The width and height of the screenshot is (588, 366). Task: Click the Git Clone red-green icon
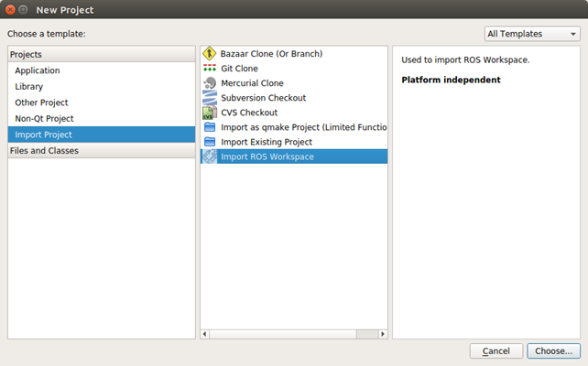coord(210,69)
